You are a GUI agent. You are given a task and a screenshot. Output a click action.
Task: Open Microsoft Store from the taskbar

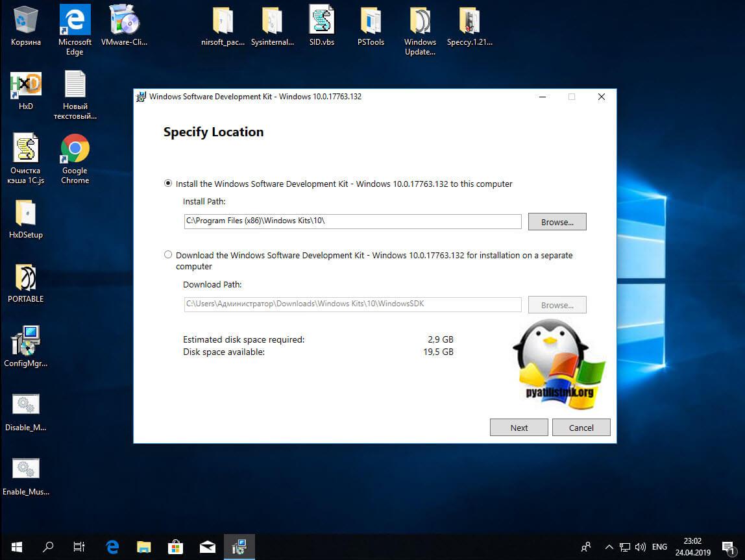pyautogui.click(x=175, y=547)
